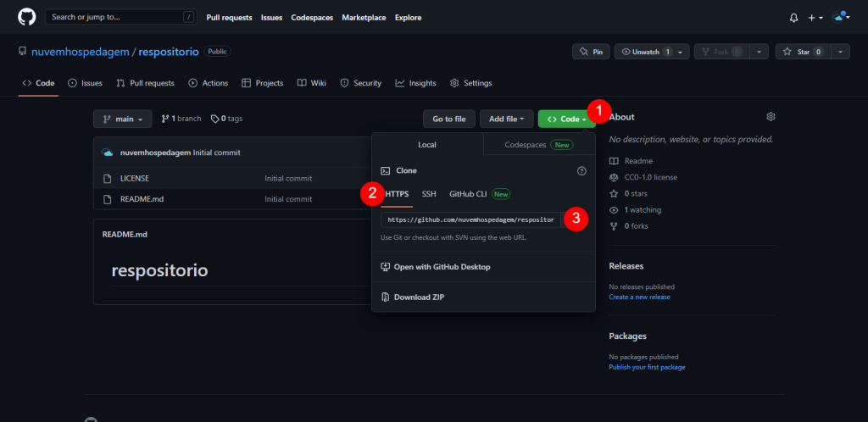Open the Initial commit message of LICENSE
The image size is (868, 422).
[x=288, y=178]
